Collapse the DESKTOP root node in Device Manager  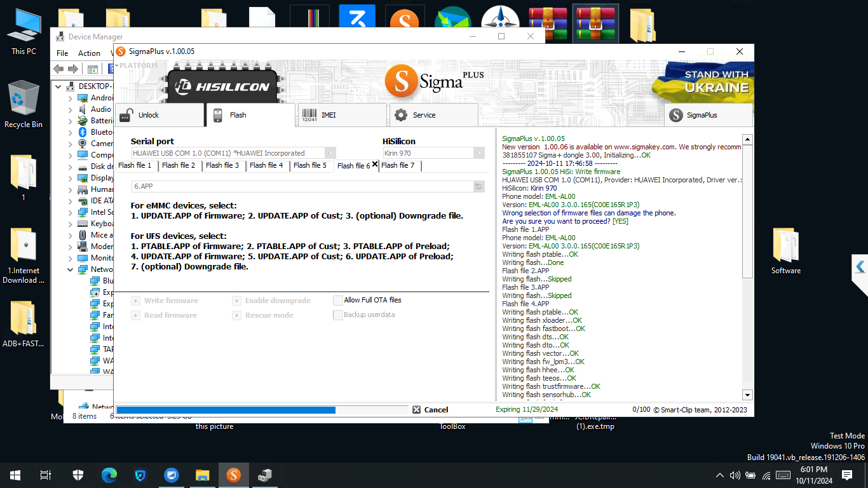click(59, 86)
